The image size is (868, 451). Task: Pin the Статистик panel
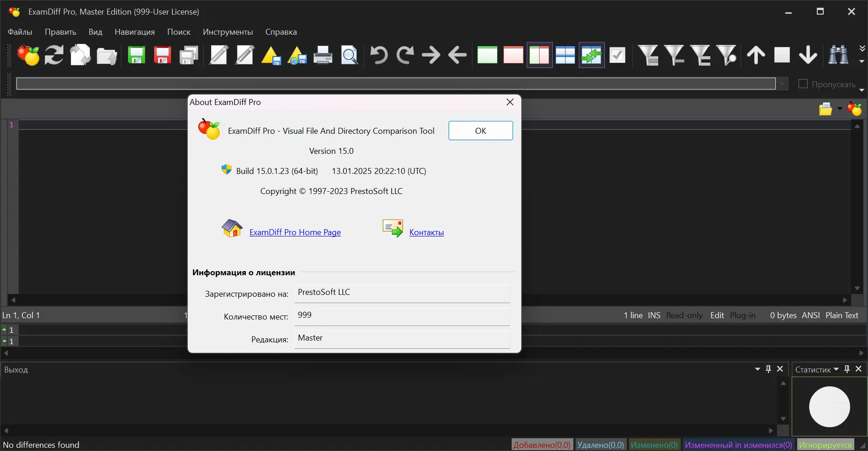click(847, 369)
